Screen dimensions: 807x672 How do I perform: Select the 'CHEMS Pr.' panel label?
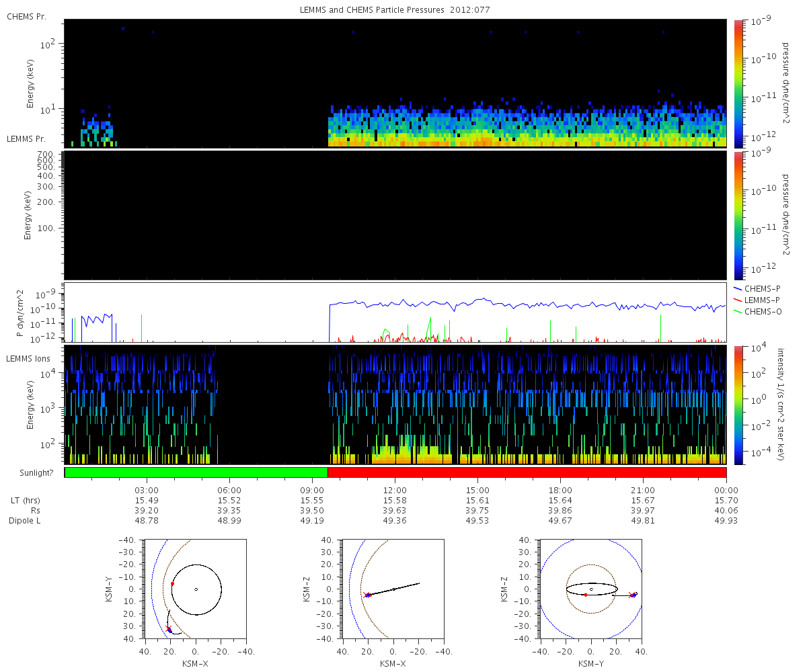(x=26, y=15)
